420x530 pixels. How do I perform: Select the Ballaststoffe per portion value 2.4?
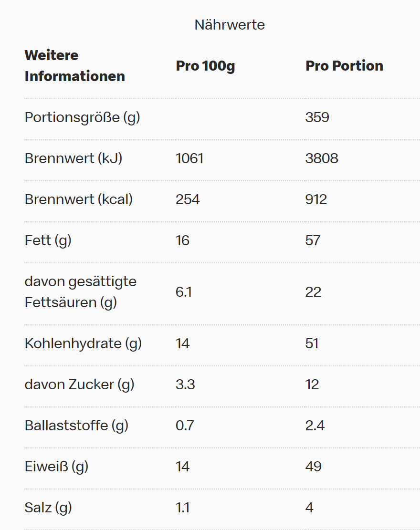315,426
